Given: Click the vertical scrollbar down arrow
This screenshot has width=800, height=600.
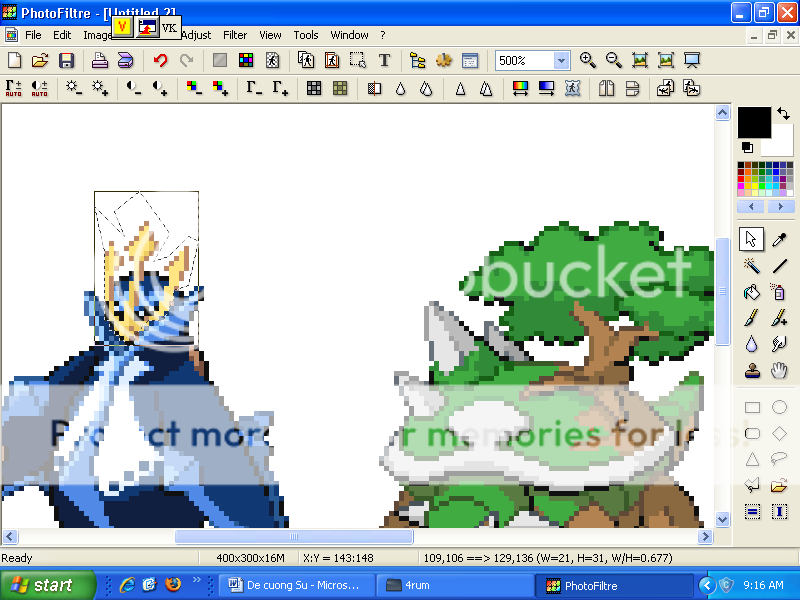Looking at the screenshot, I should pos(722,519).
